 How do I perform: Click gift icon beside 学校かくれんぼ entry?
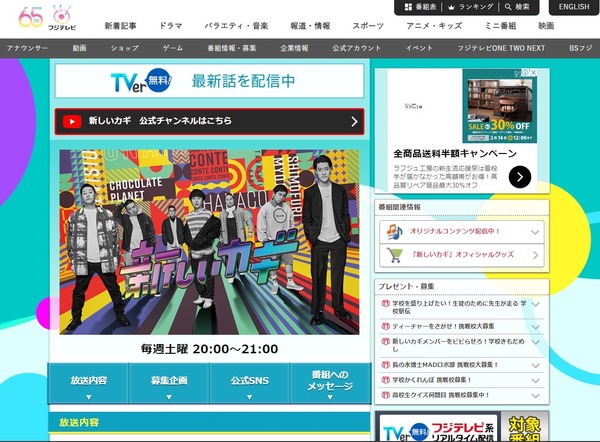pos(385,380)
